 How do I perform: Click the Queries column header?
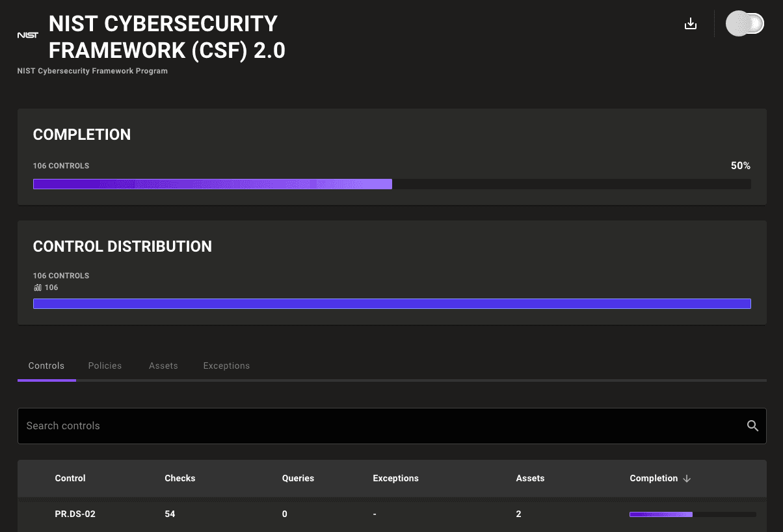pyautogui.click(x=298, y=478)
